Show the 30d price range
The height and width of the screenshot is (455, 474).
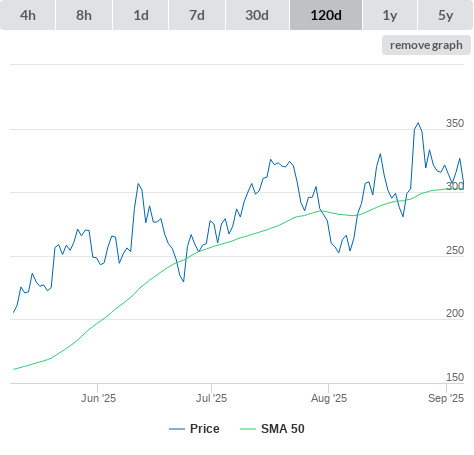tap(257, 15)
